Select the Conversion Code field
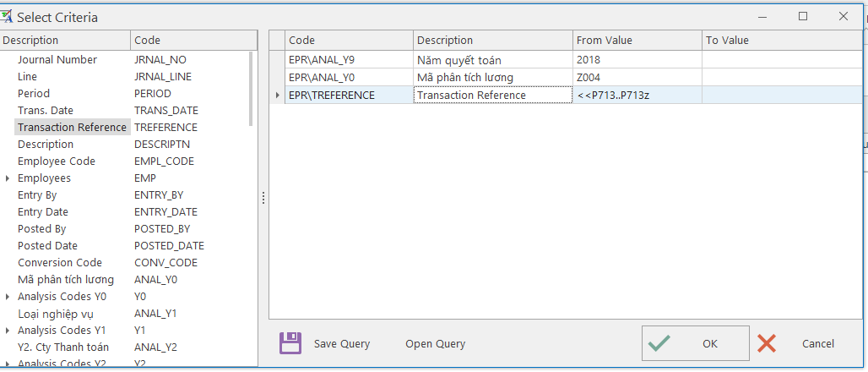Viewport: 868px width, 372px height. pyautogui.click(x=60, y=263)
